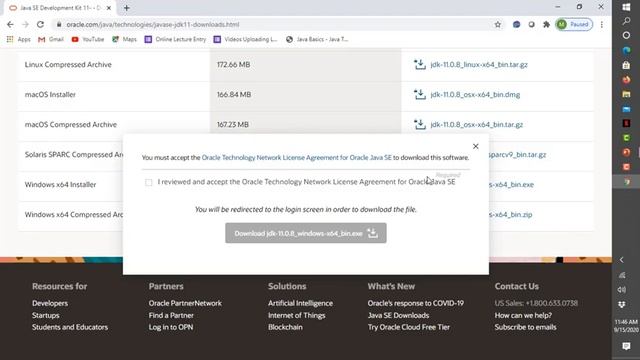Open the Paused profile button
Image resolution: width=640 pixels, height=360 pixels.
point(574,24)
